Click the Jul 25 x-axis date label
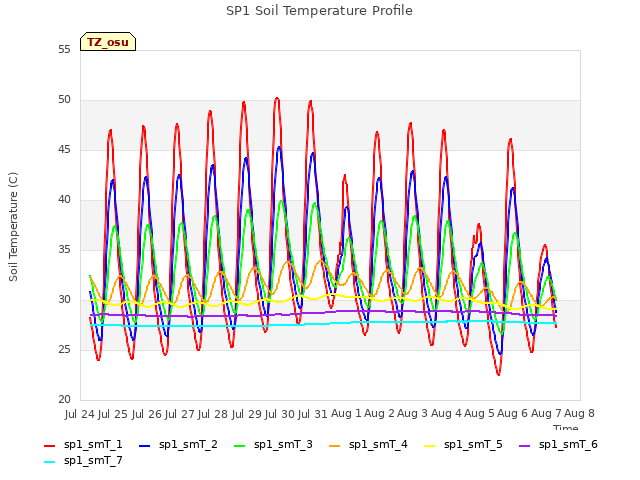Image resolution: width=640 pixels, height=480 pixels. tap(113, 414)
